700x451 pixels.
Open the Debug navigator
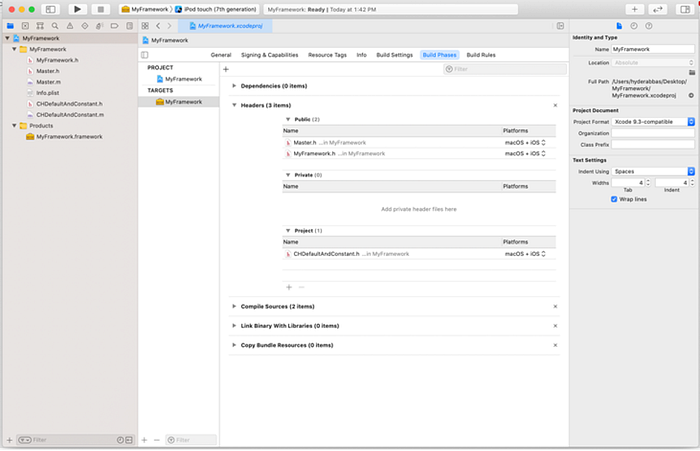(100, 26)
